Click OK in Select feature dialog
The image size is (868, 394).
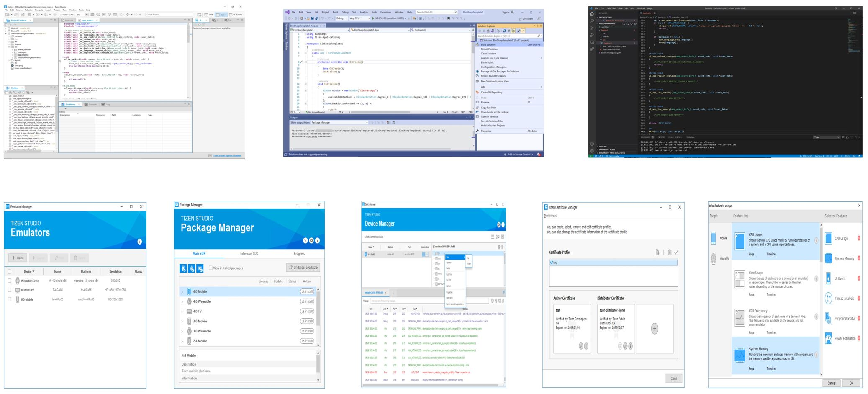851,383
